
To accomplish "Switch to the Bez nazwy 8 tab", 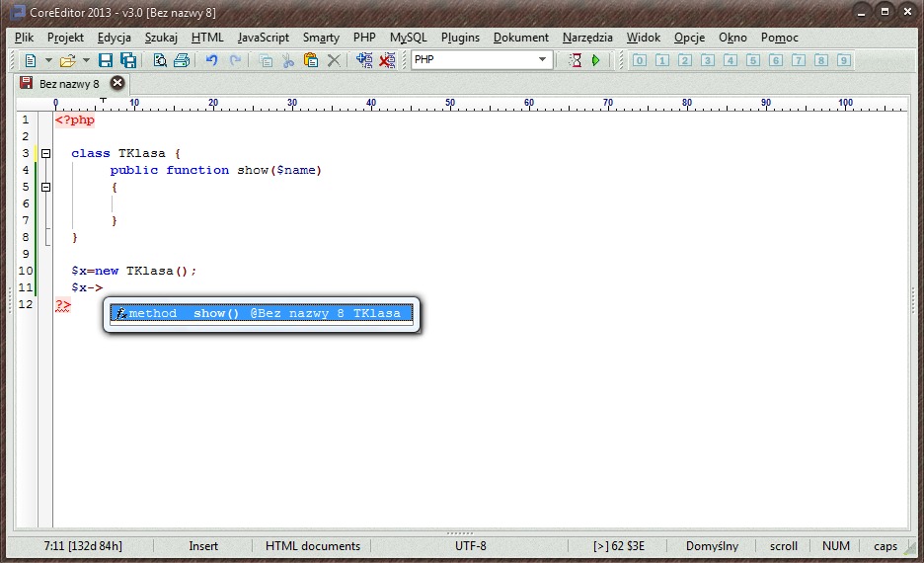I will [69, 84].
